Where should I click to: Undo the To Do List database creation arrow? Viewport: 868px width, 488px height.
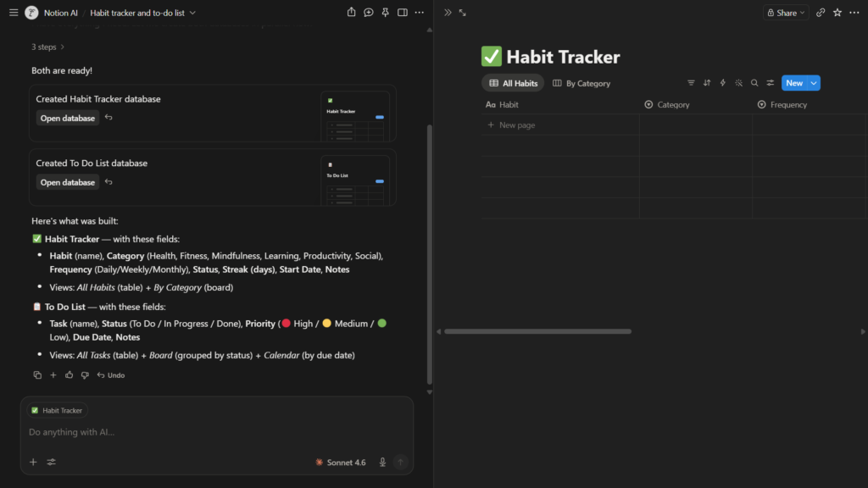[x=108, y=181]
